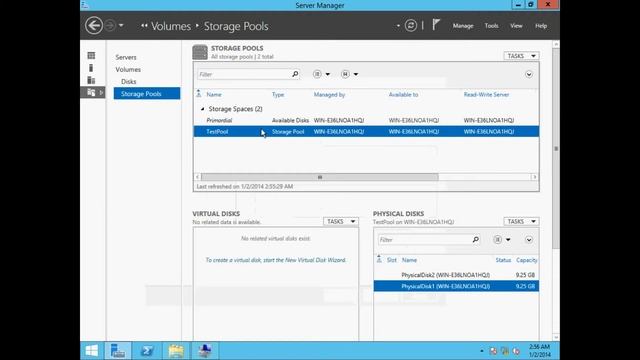Launch PowerShell from taskbar

[x=147, y=351]
